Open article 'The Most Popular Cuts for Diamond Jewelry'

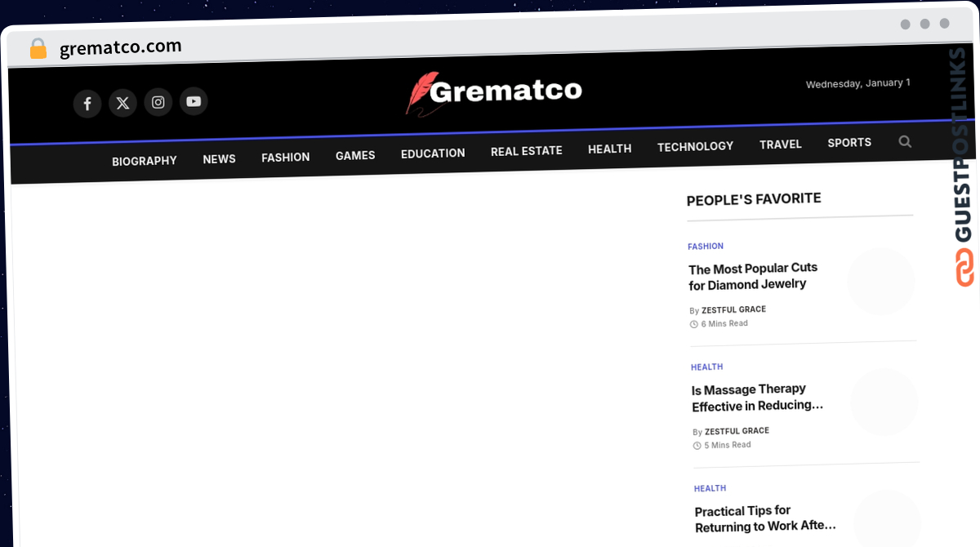(x=753, y=276)
